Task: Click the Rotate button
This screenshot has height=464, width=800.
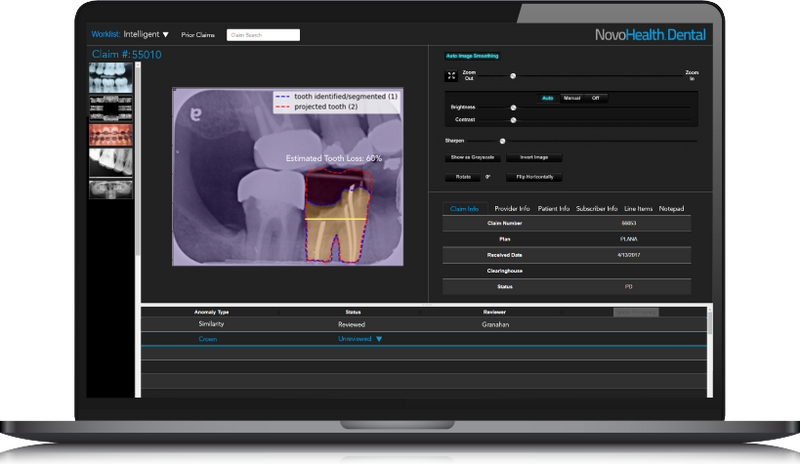Action: tap(463, 177)
